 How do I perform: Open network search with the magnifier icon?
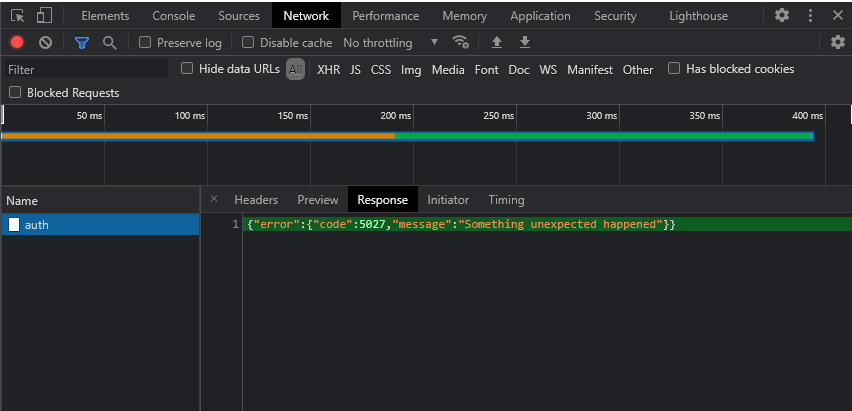[110, 43]
